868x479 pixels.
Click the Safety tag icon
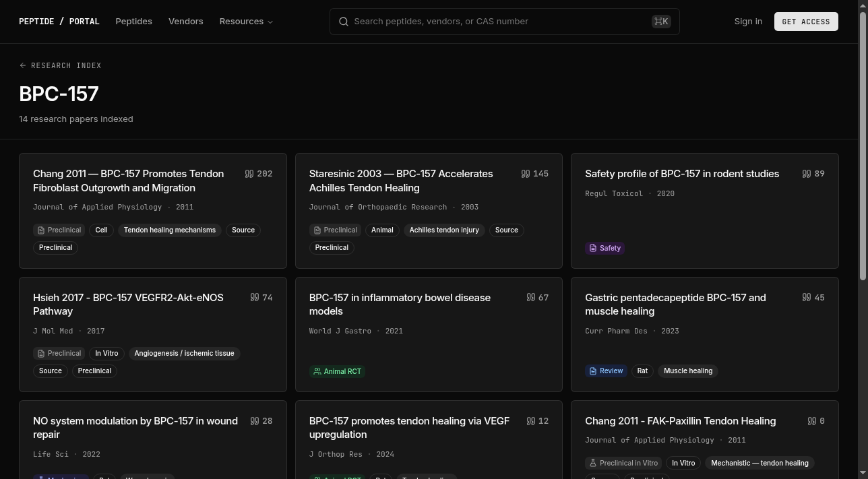tap(593, 248)
